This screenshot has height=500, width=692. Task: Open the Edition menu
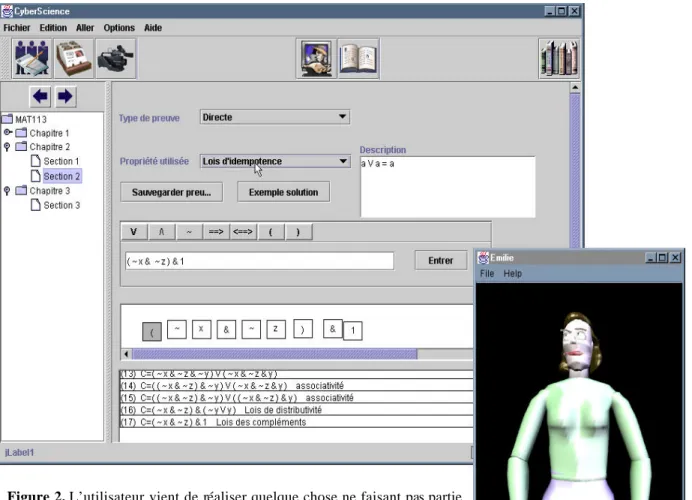[53, 28]
